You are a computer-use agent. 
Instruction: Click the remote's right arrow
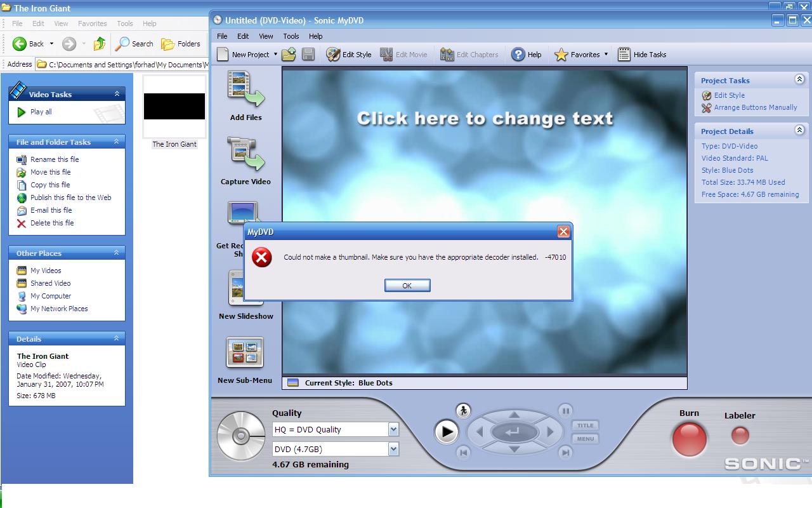pyautogui.click(x=549, y=432)
